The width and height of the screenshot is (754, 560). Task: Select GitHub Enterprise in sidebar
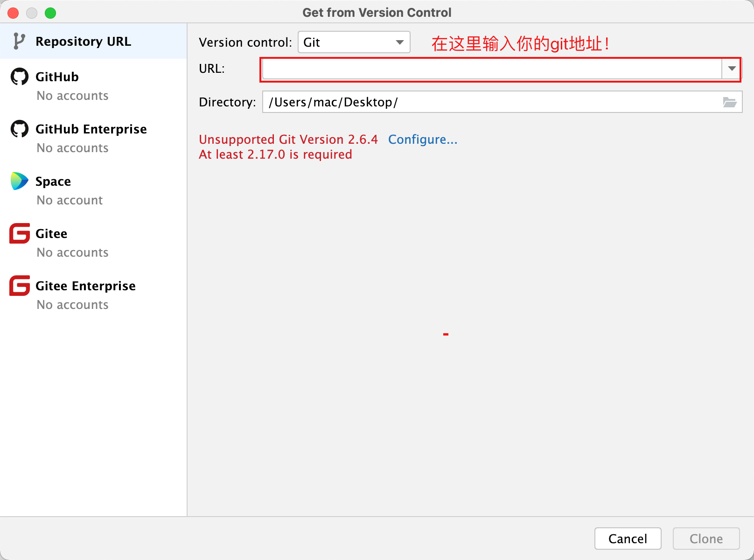93,138
